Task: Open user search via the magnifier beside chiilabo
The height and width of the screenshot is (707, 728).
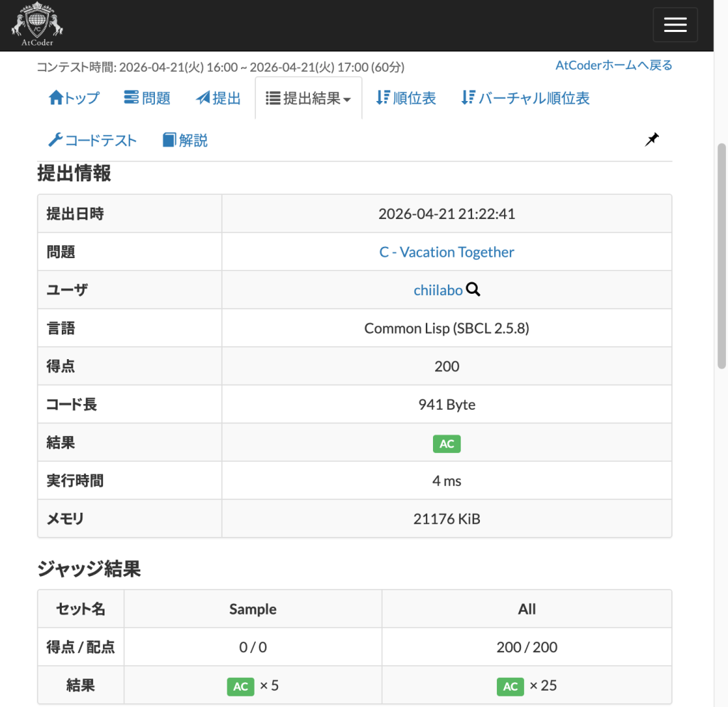Action: point(473,289)
